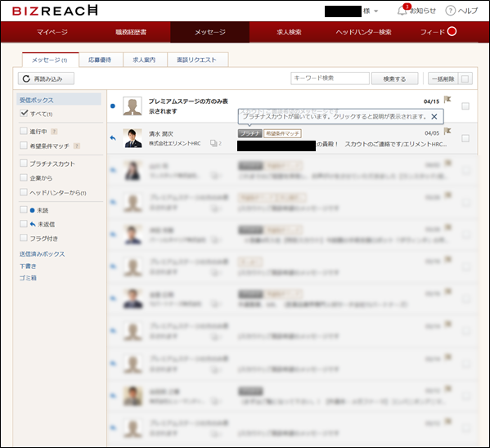Close the プラチナスカウト tooltip
The image size is (490, 448).
[x=434, y=117]
